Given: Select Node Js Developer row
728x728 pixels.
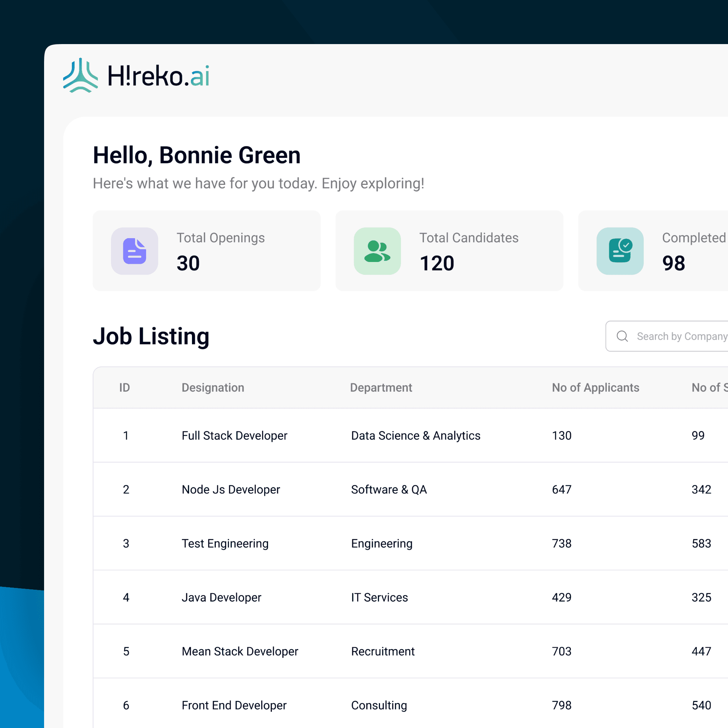Looking at the screenshot, I should pyautogui.click(x=410, y=489).
